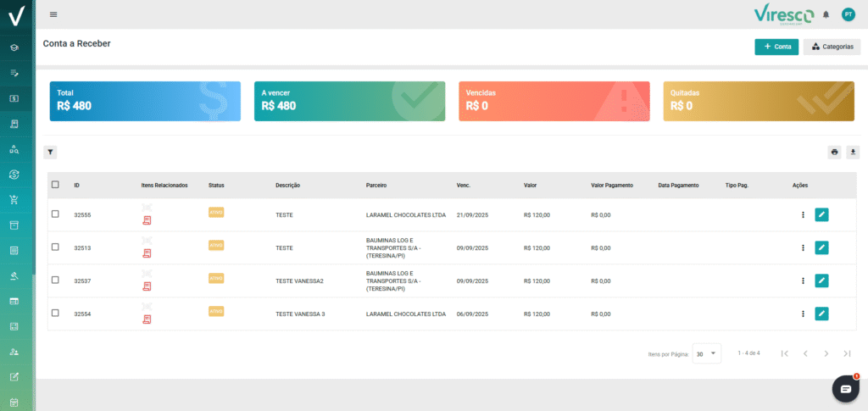Open the three-dot actions menu for 32513

coord(803,247)
